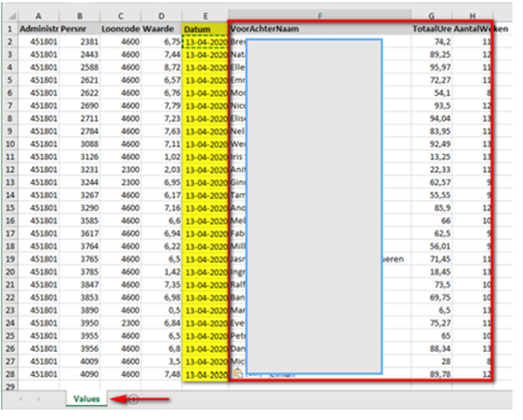Select TotaalUre cell 89,78

(x=432, y=374)
